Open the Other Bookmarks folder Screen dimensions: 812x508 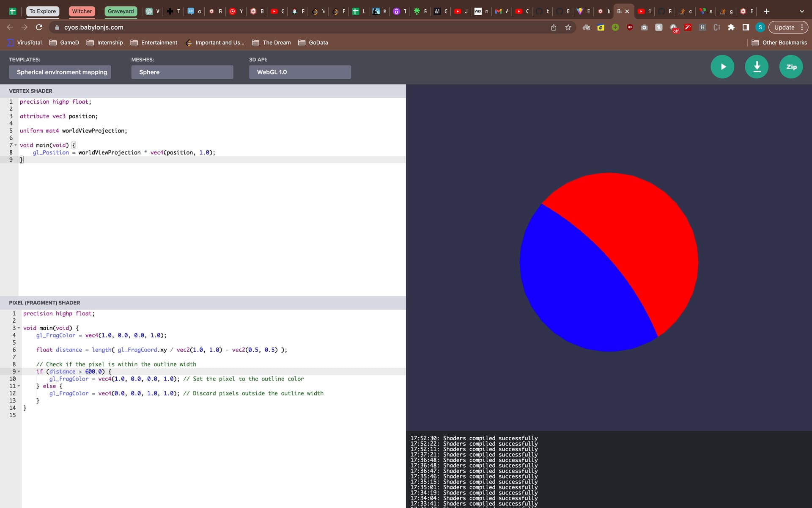click(779, 42)
